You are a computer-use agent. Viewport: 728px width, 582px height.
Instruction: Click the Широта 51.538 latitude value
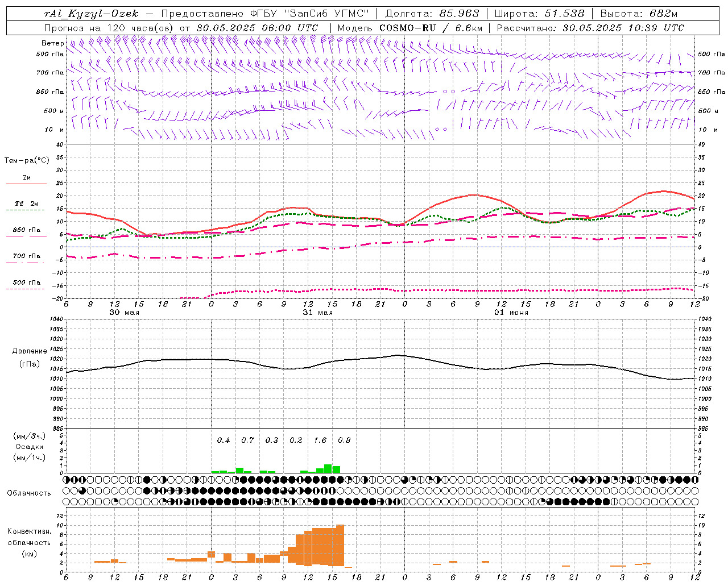coord(564,14)
